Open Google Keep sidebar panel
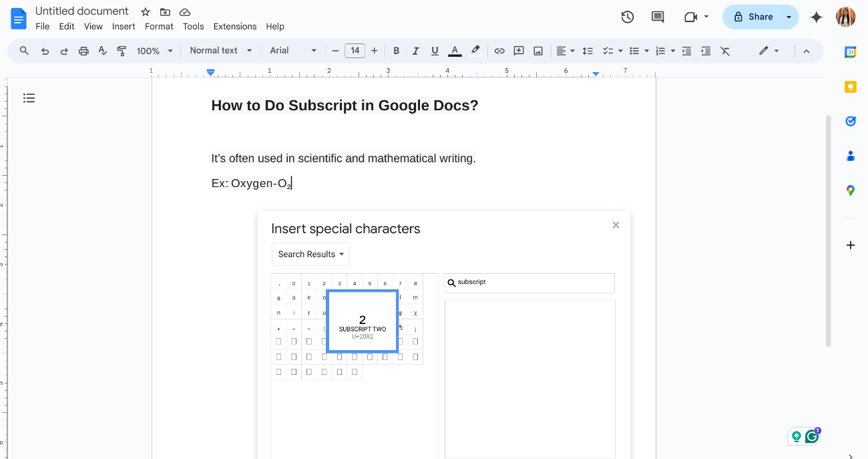The height and width of the screenshot is (459, 868). click(850, 86)
